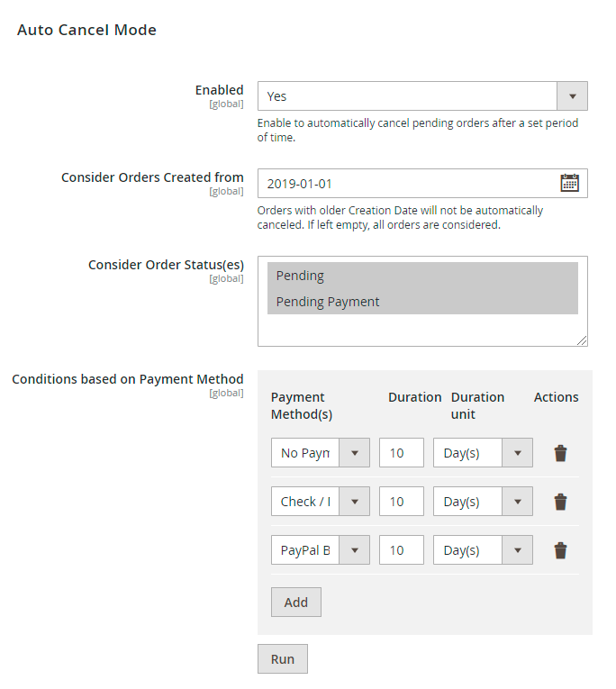Click the duration field in third row

401,550
